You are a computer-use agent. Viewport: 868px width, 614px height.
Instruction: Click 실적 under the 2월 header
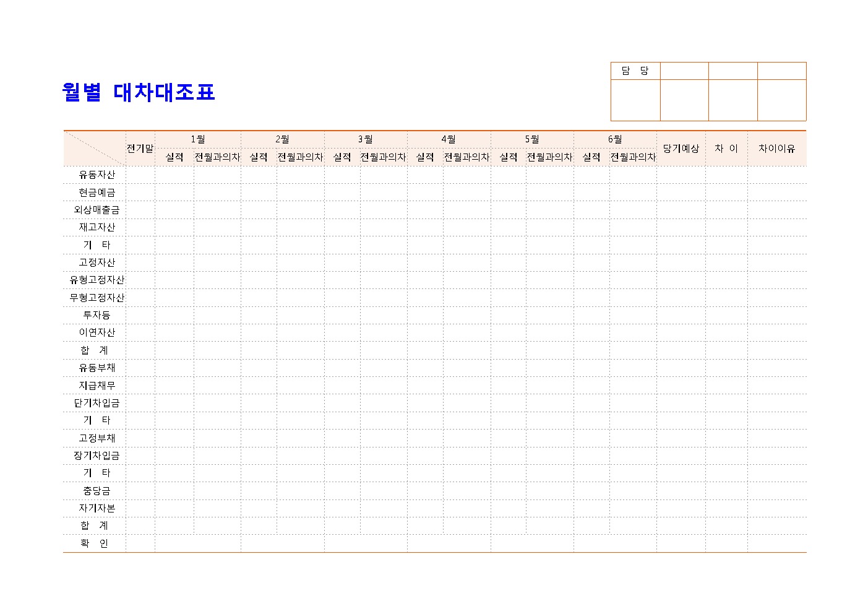259,157
